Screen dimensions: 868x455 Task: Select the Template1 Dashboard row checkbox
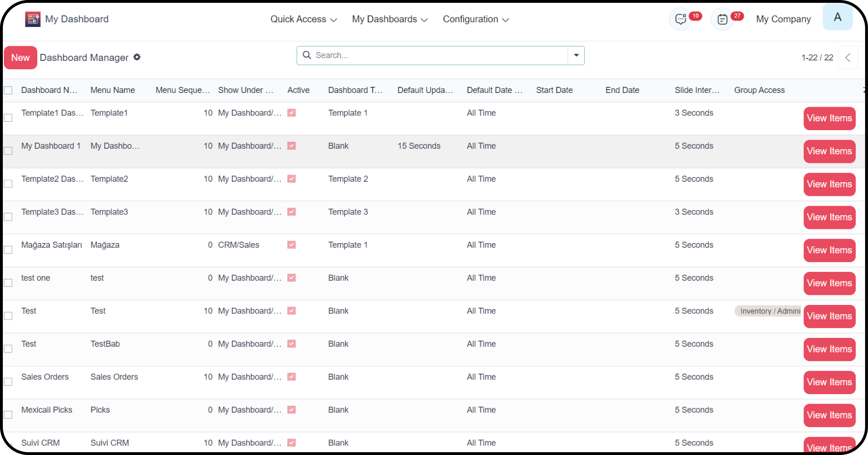click(x=8, y=118)
